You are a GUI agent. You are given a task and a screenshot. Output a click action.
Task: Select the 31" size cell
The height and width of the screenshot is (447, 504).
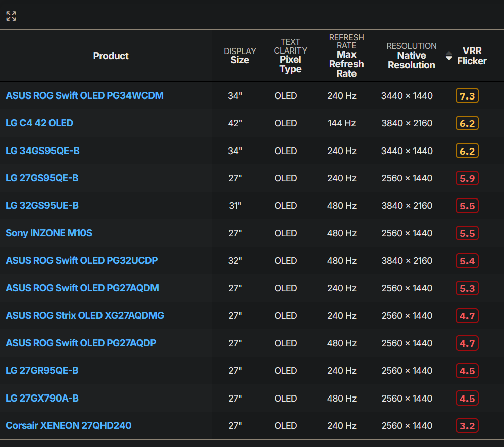235,206
